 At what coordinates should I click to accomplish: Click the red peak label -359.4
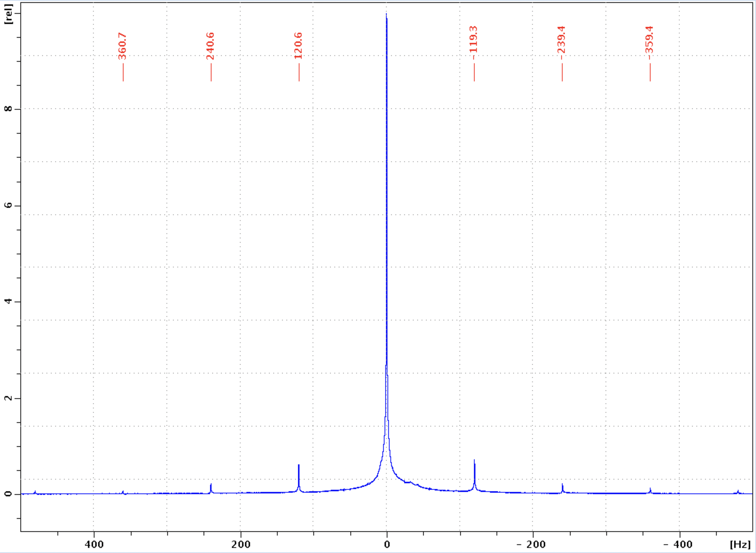coord(650,42)
